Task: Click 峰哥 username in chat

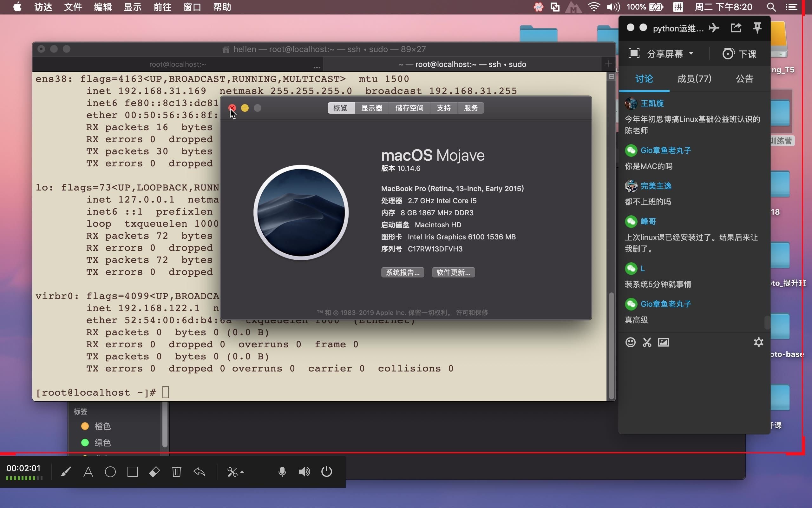Action: point(648,221)
